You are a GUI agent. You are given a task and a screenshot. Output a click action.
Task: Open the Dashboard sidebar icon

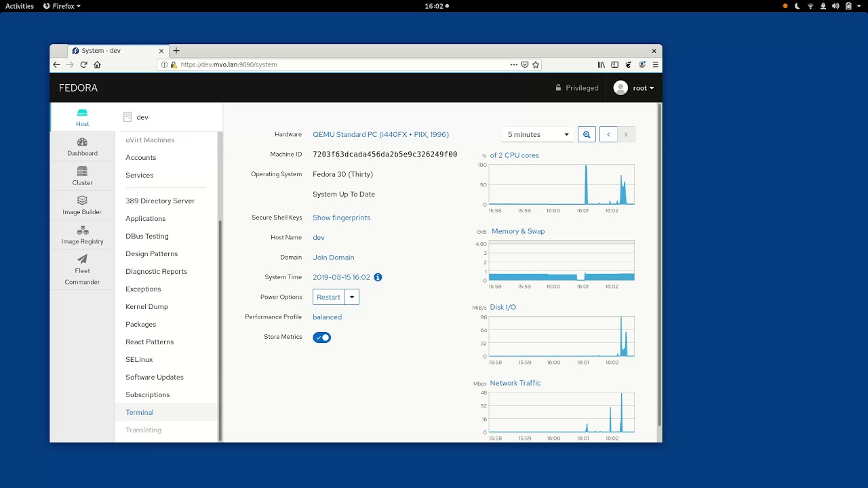click(x=82, y=142)
